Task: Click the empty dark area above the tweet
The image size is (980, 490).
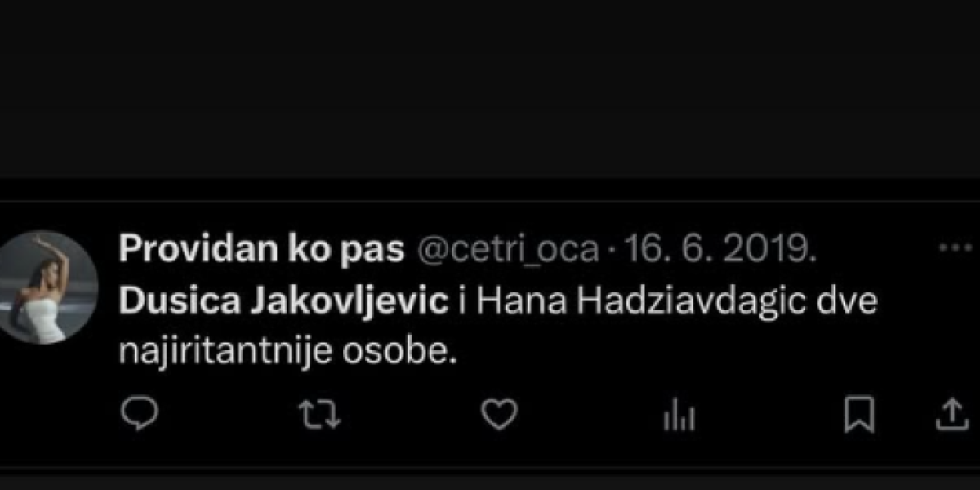Action: point(490,90)
